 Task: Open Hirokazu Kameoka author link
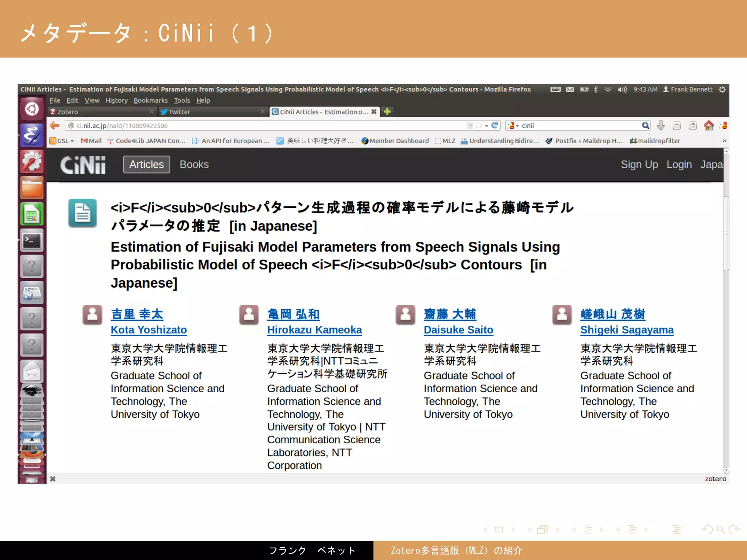[x=314, y=330]
